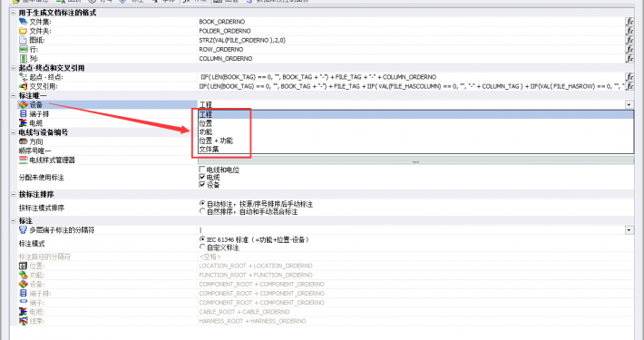The width and height of the screenshot is (644, 340).
Task: Select the 端子排 row icon
Action: click(24, 113)
